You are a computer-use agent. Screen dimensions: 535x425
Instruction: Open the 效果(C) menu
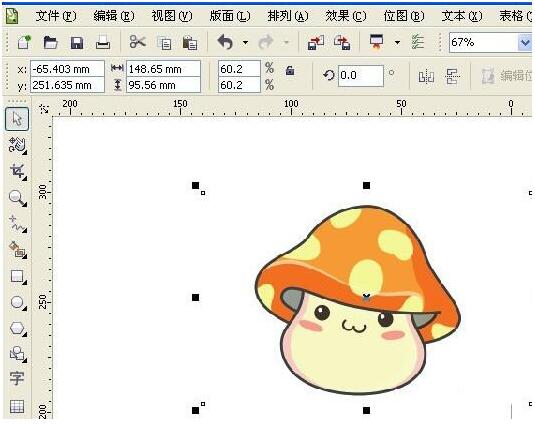346,16
